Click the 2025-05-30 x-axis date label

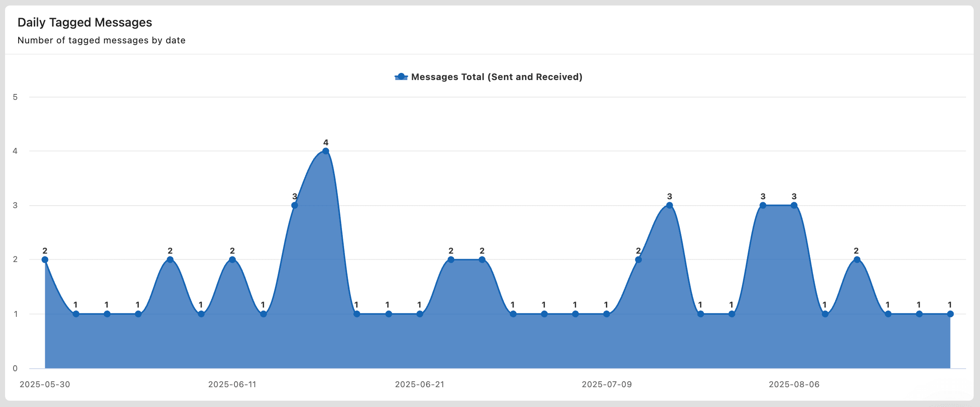coord(45,384)
